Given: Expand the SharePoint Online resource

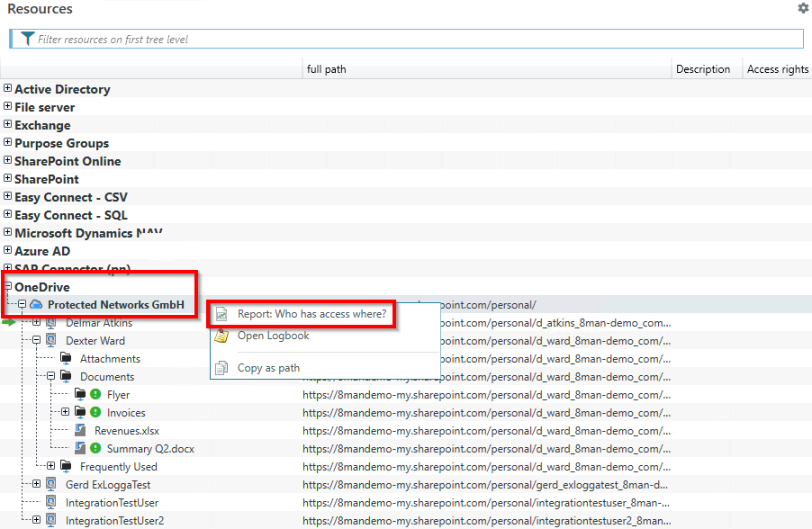Looking at the screenshot, I should click(x=8, y=161).
